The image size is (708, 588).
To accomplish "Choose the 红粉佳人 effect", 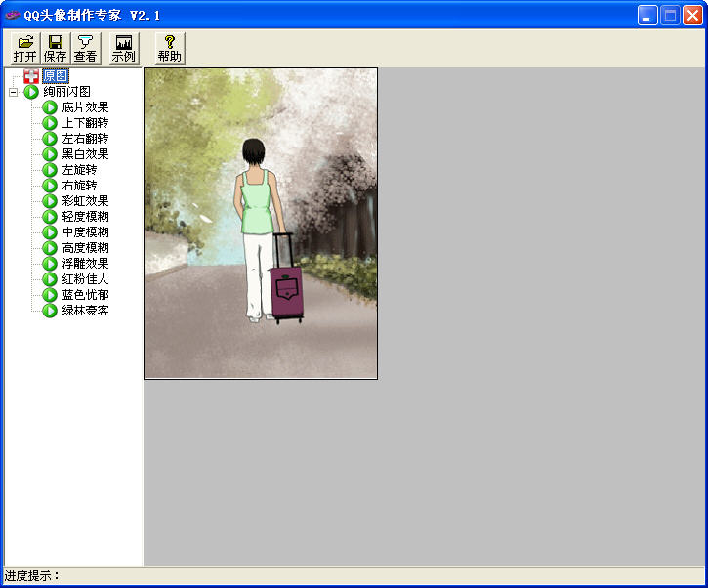I will [85, 279].
